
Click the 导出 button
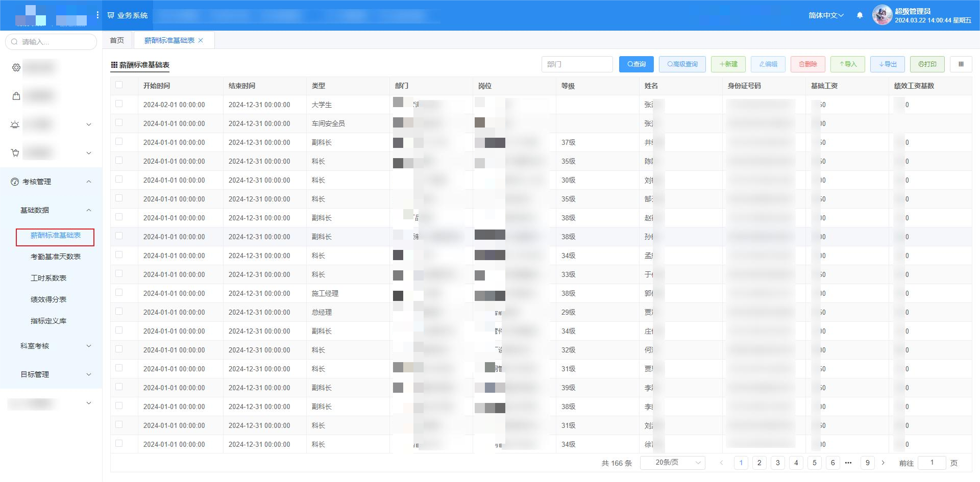[x=888, y=64]
